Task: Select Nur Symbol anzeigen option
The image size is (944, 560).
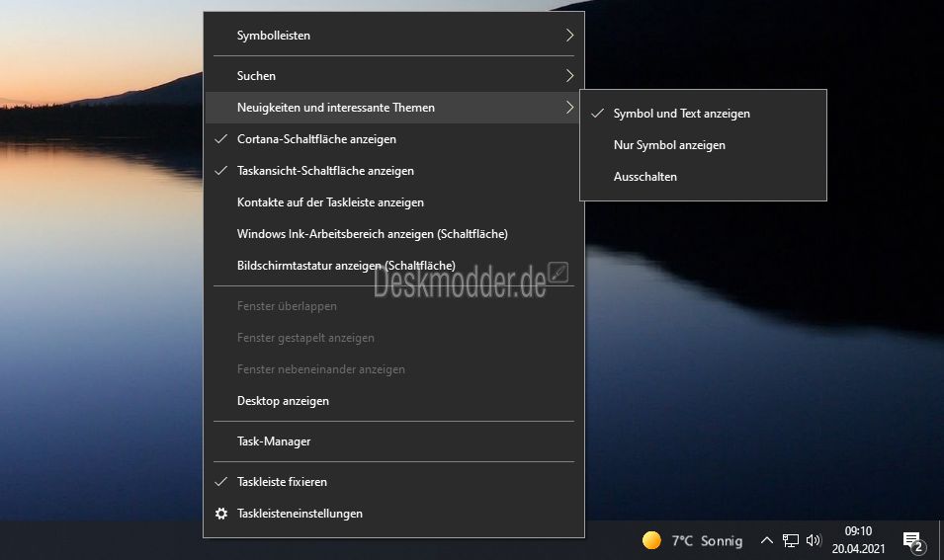Action: coord(703,145)
